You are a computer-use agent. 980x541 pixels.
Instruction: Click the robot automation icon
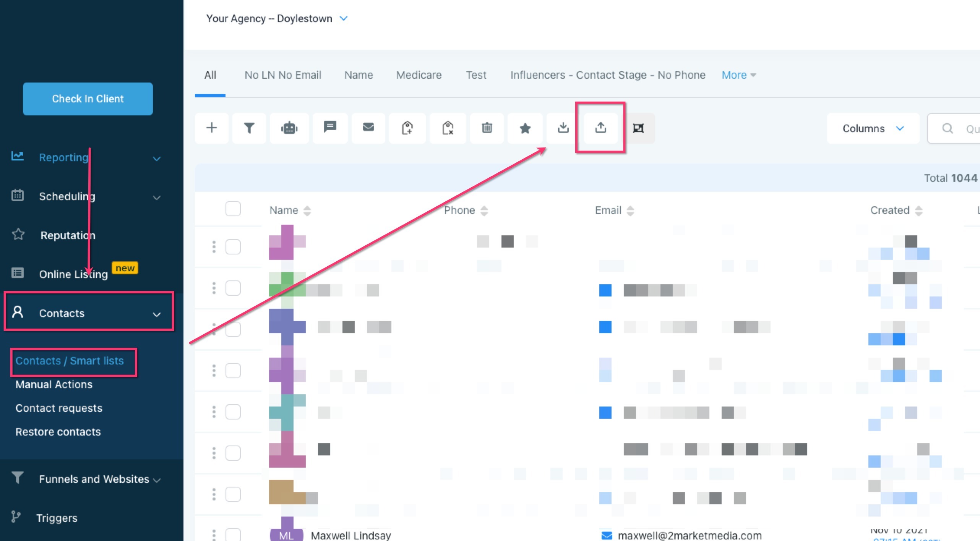click(289, 128)
